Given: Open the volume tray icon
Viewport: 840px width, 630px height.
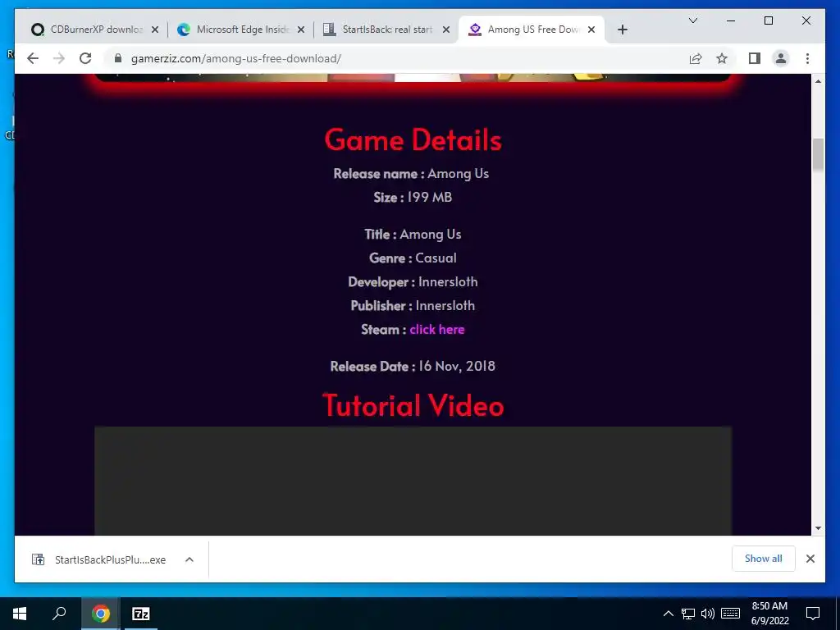Looking at the screenshot, I should click(x=708, y=614).
